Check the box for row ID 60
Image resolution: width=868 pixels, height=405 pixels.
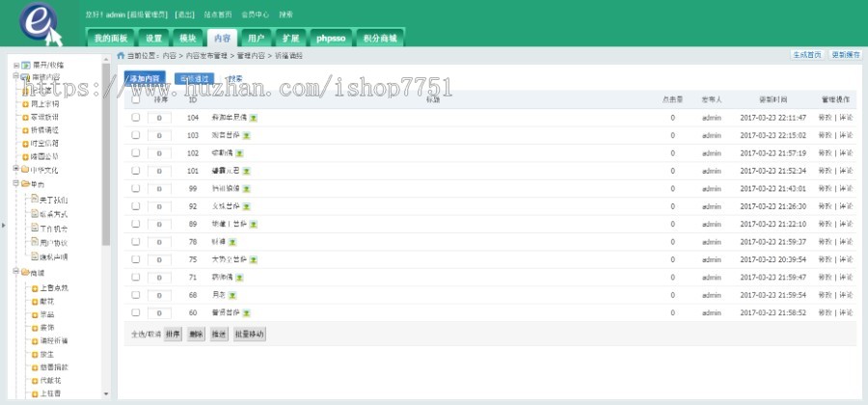click(x=136, y=312)
